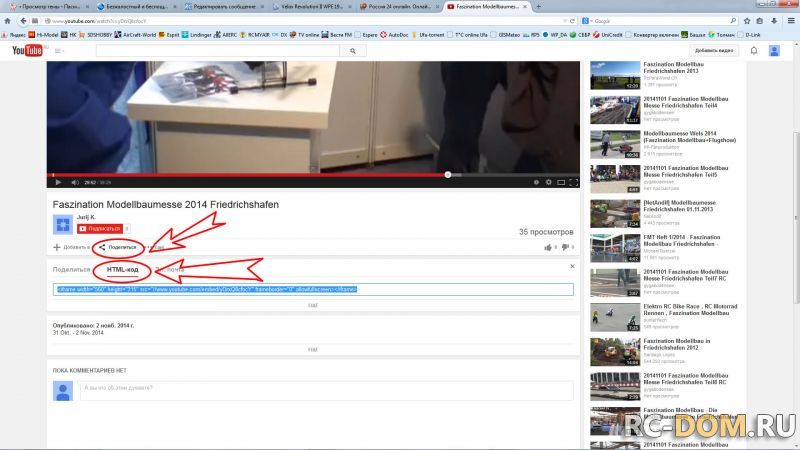The width and height of the screenshot is (800, 450).
Task: Open the Messe Friedrichshafen Teil5 thumbnail
Action: pos(615,179)
